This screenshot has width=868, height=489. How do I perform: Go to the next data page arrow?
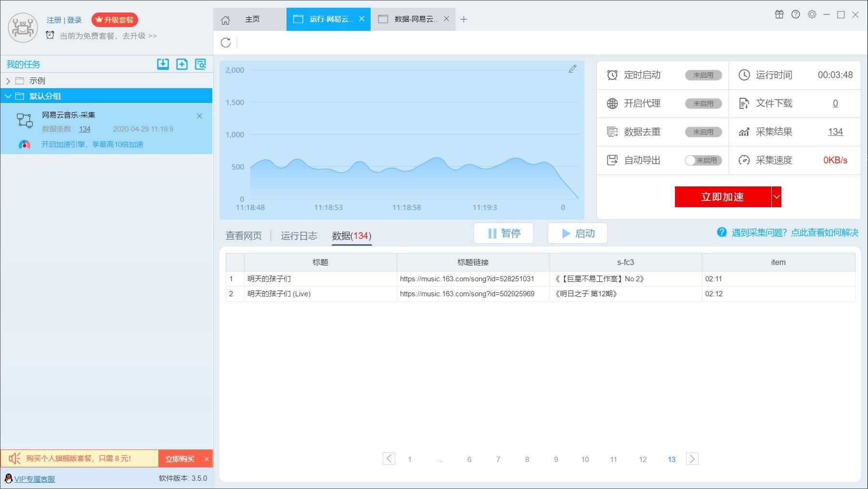pos(692,459)
